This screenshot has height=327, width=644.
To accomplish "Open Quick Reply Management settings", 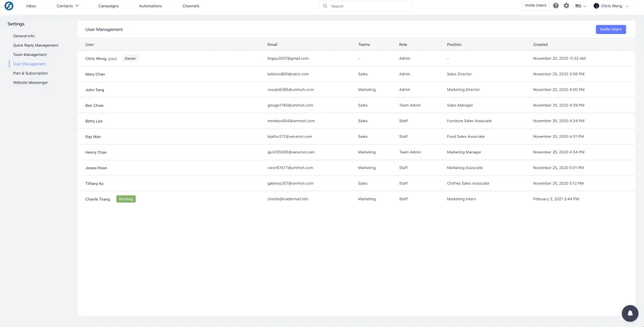I will click(x=35, y=45).
